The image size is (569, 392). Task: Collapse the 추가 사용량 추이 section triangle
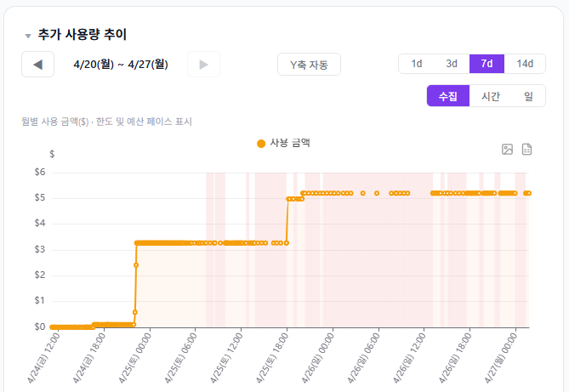[28, 37]
